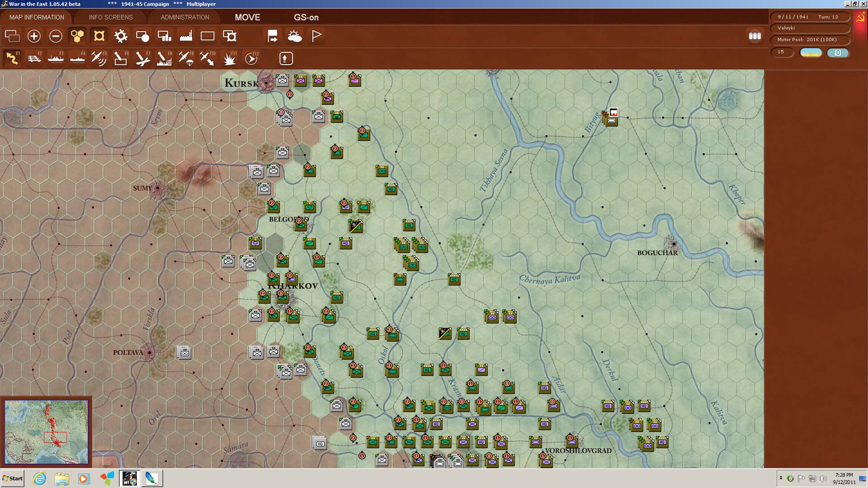
Task: Click the Sumy city hex
Action: point(157,188)
